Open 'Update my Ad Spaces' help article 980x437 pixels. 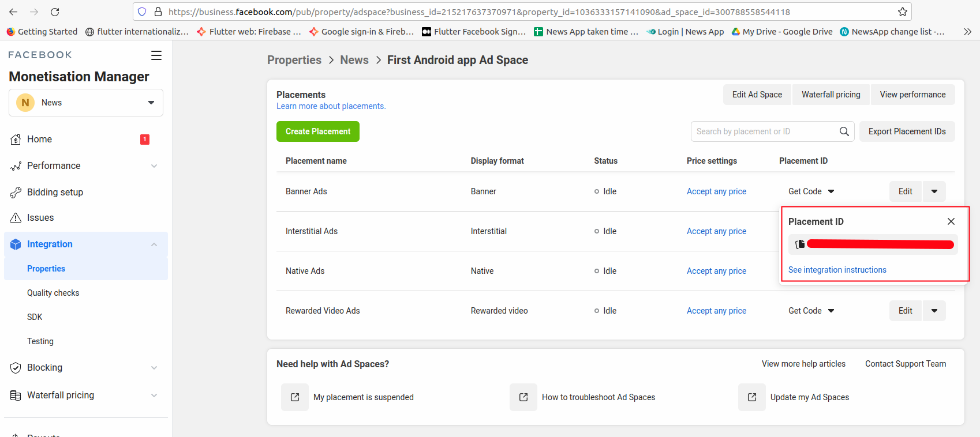pos(809,397)
